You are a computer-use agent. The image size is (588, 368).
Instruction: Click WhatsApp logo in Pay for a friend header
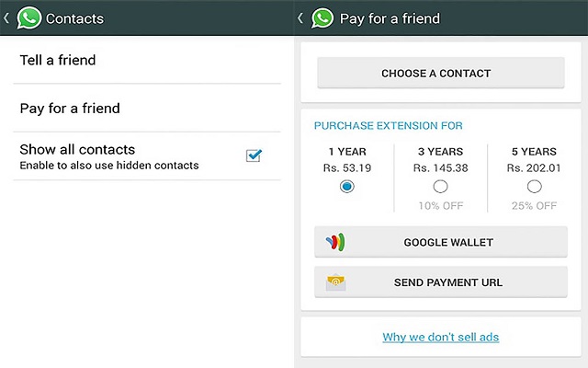(x=322, y=17)
